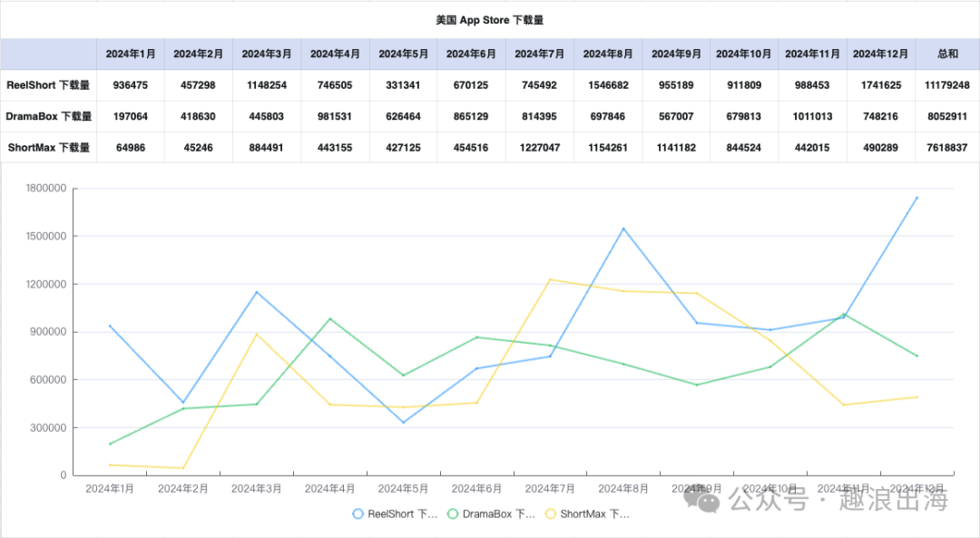
Task: Select cell with value 626464
Action: pyautogui.click(x=403, y=116)
